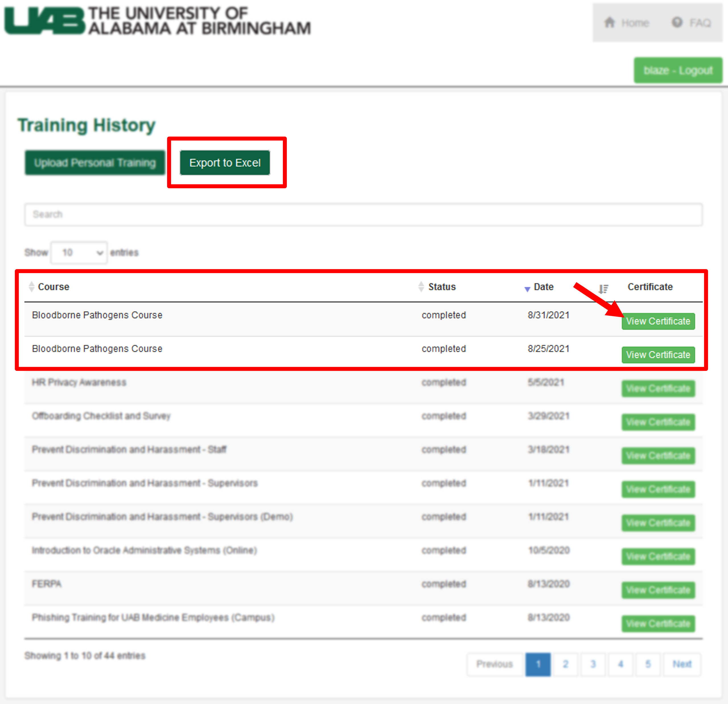
Task: Go to page 2 of results
Action: pyautogui.click(x=565, y=664)
